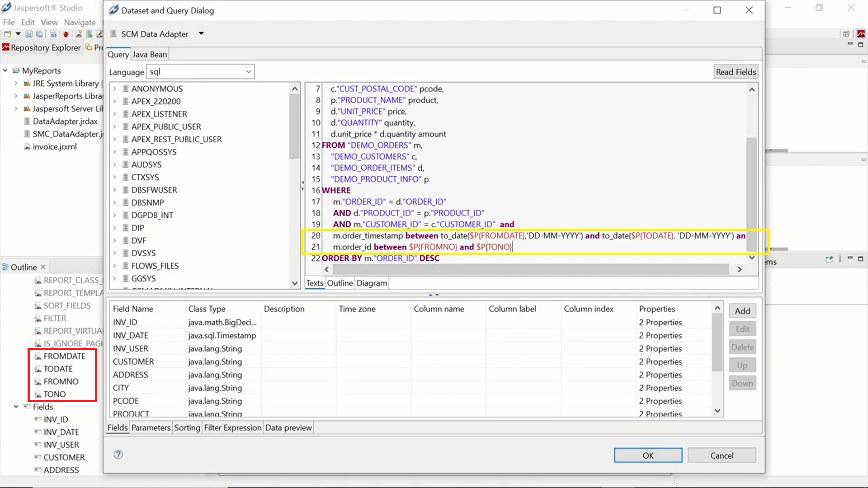Close the Outline view tab
Screen dimensions: 868x488
coord(43,267)
